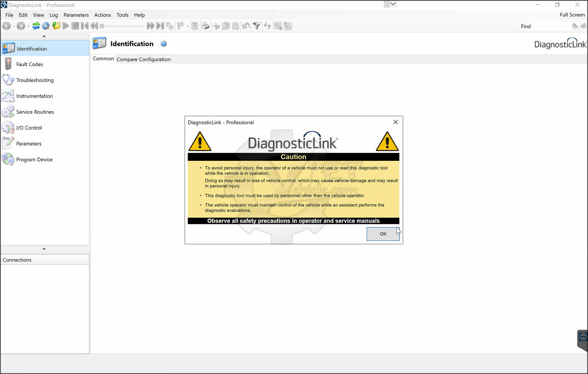Activate Full Screen mode

[572, 14]
